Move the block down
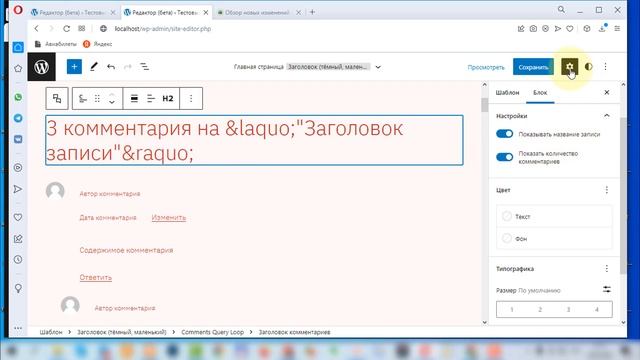Screen dimensions: 640x360 [112, 102]
